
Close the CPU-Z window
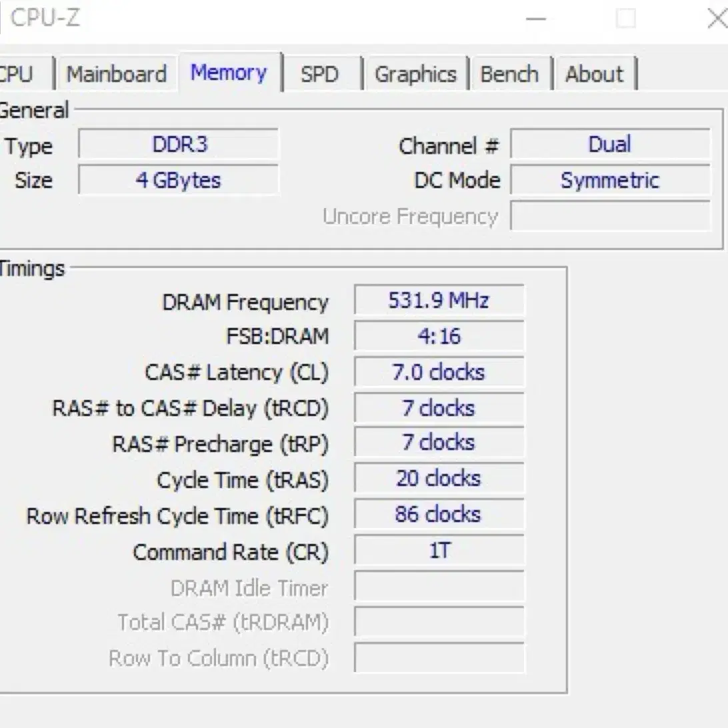[x=717, y=19]
